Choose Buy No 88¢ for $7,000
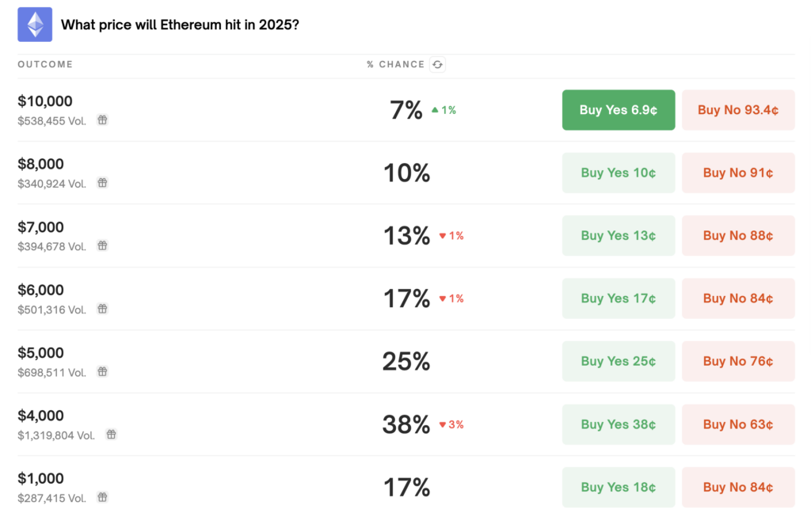Image resolution: width=811 pixels, height=532 pixels. pos(737,236)
